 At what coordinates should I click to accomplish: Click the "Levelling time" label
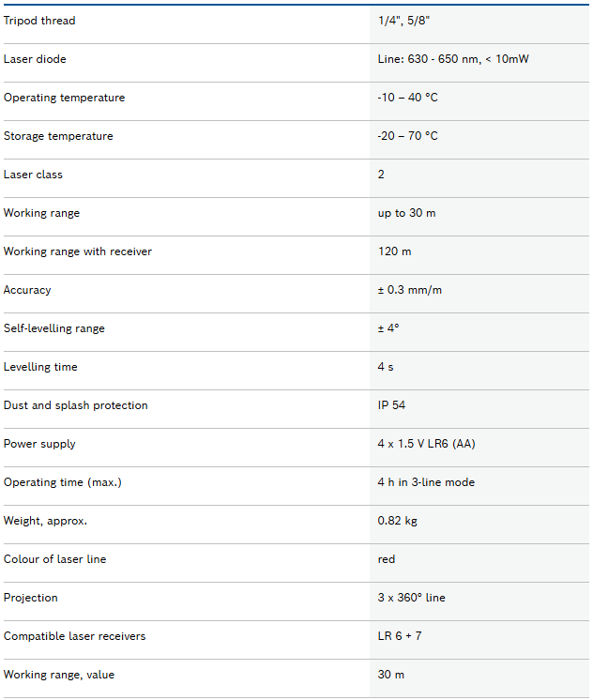tap(40, 367)
